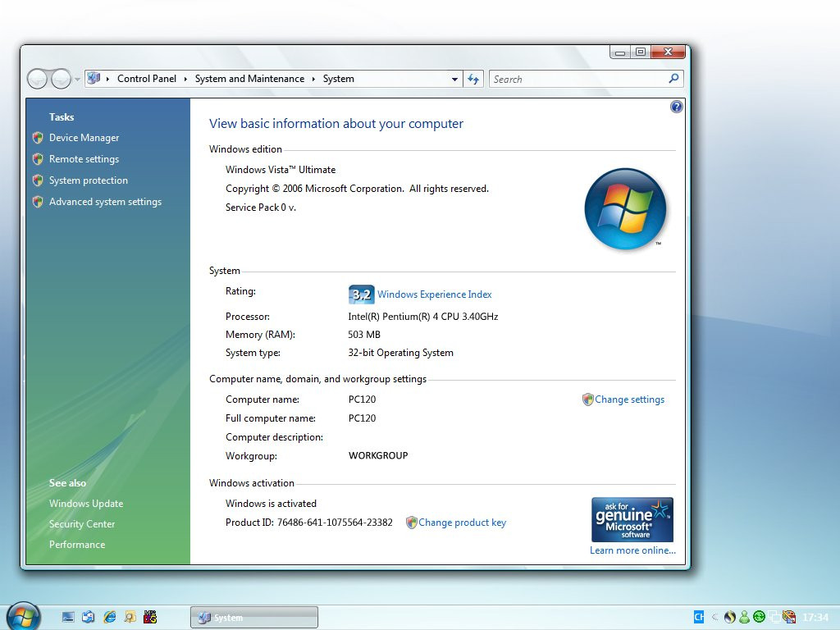
Task: Open the recent pages dropdown arrow
Action: point(77,80)
